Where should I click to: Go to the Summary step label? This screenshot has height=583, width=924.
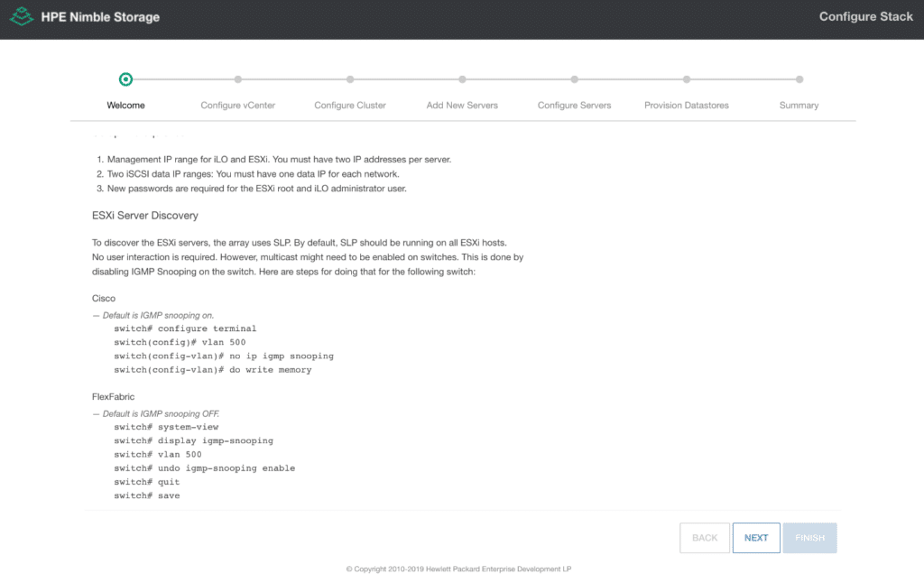(x=799, y=105)
